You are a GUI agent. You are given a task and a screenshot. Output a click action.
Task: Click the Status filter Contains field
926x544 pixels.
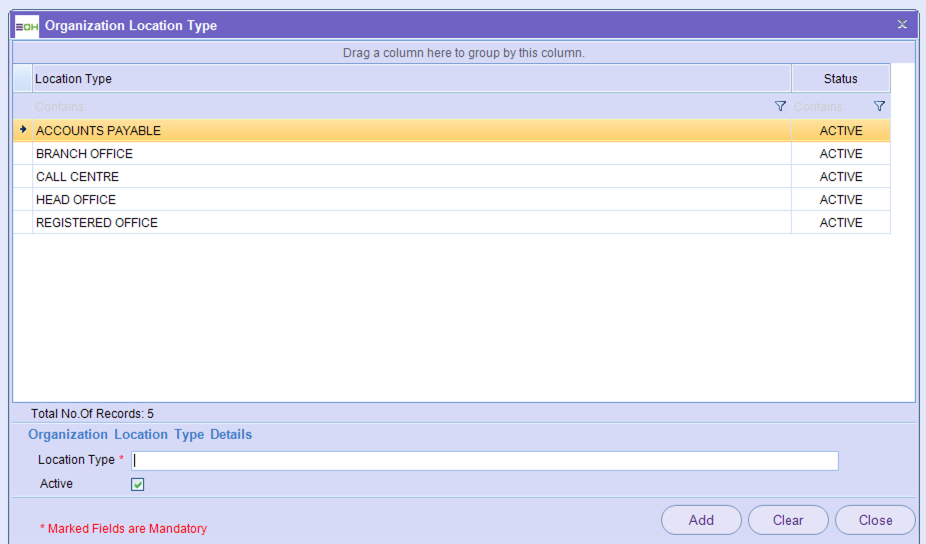pos(830,106)
